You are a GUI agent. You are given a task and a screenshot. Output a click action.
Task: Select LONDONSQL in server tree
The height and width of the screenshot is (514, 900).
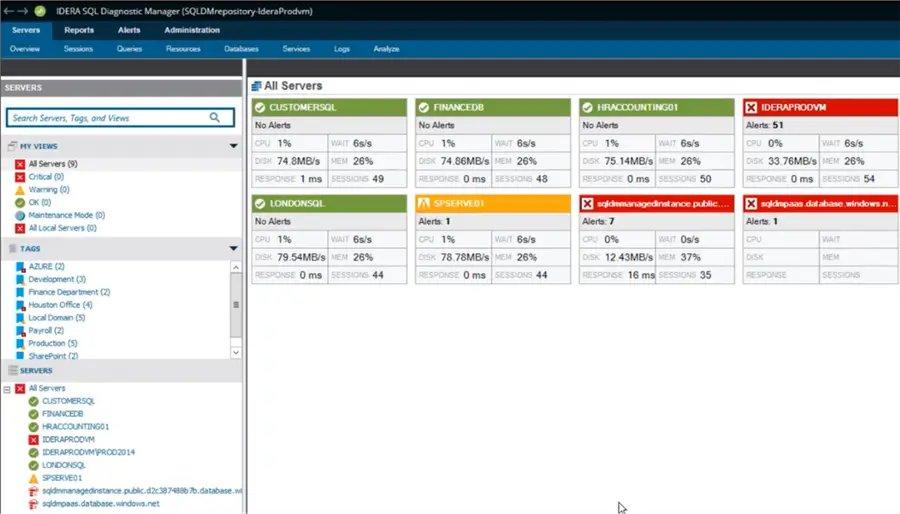[x=64, y=465]
